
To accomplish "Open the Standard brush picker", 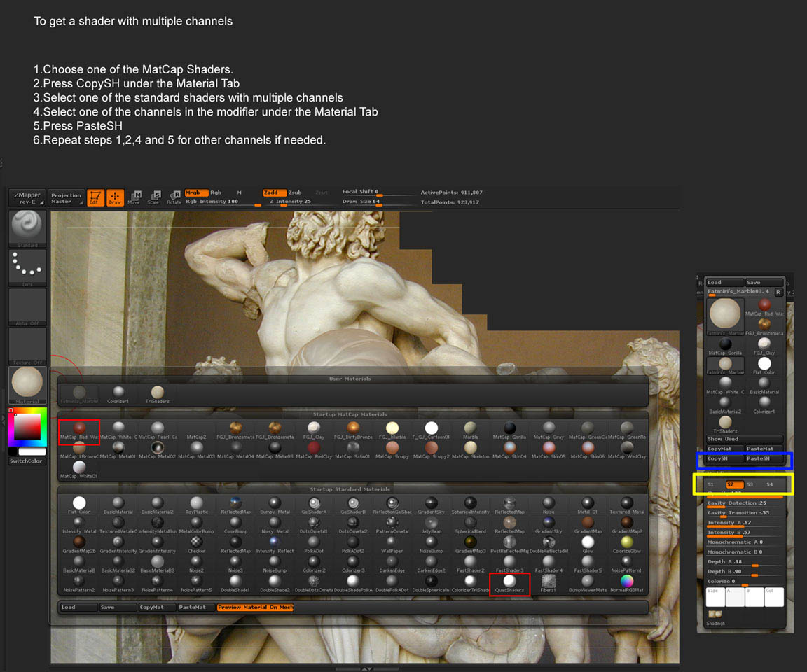I will [x=27, y=229].
